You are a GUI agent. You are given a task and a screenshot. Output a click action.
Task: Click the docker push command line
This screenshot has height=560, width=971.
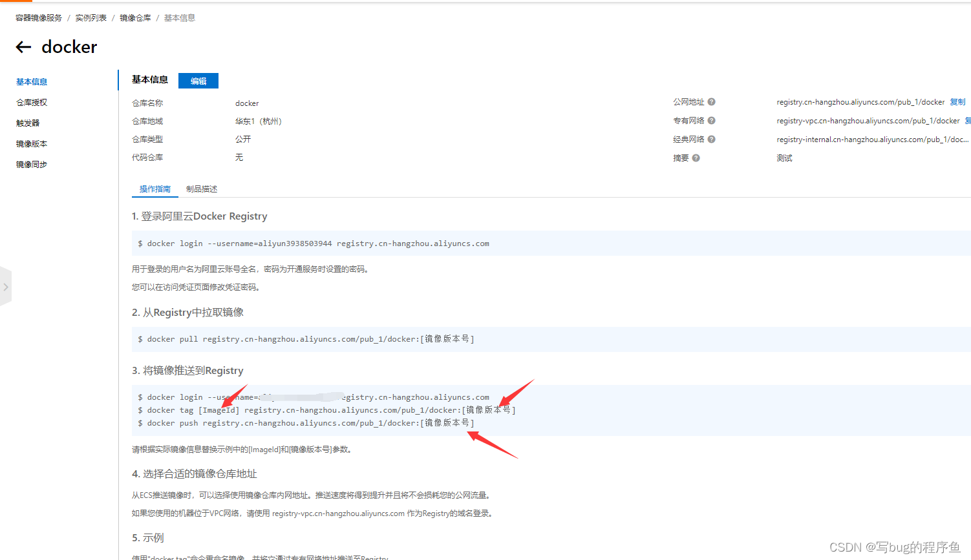pos(306,423)
